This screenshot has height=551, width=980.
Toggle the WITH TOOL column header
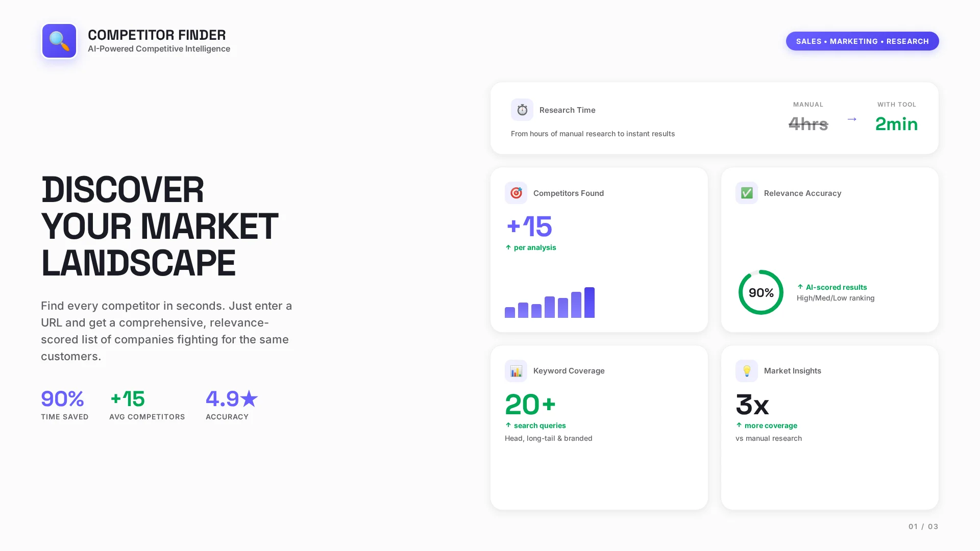pyautogui.click(x=896, y=104)
